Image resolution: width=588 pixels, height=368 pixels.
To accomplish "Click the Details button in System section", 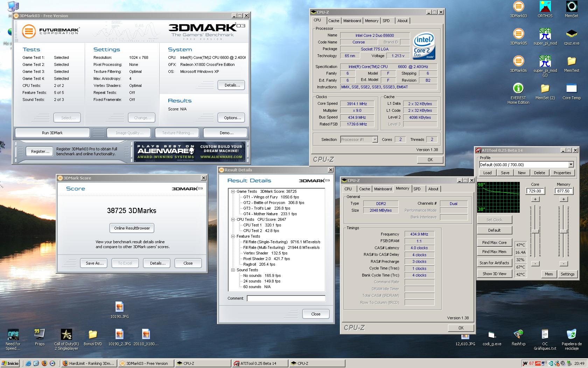I will click(x=232, y=85).
